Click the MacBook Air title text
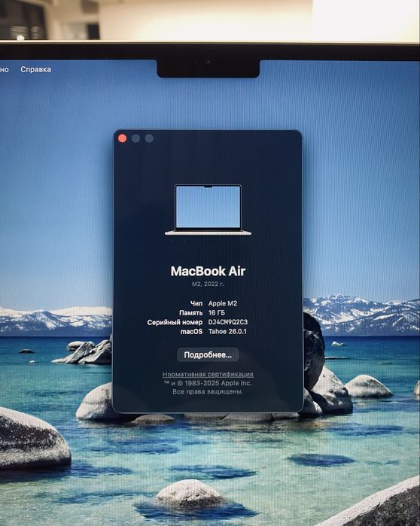Viewport: 420px width, 526px height. click(x=208, y=271)
